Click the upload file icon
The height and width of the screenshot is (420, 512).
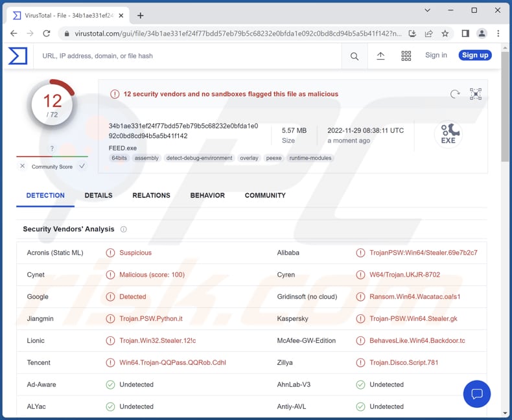tap(380, 56)
